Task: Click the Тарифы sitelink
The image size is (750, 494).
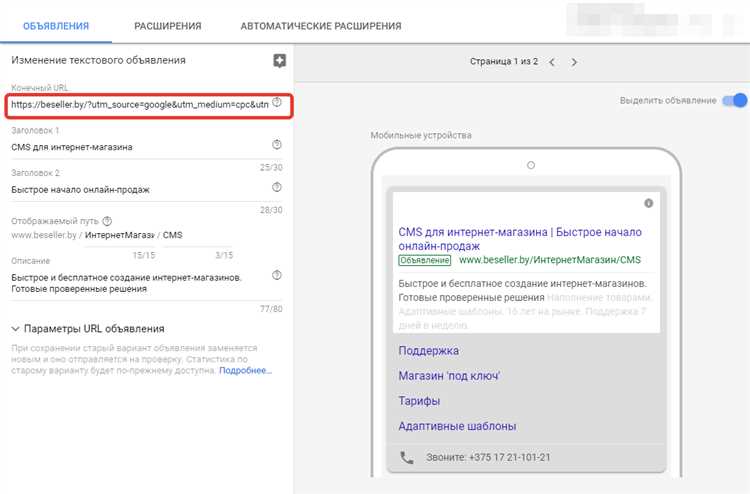Action: point(419,401)
